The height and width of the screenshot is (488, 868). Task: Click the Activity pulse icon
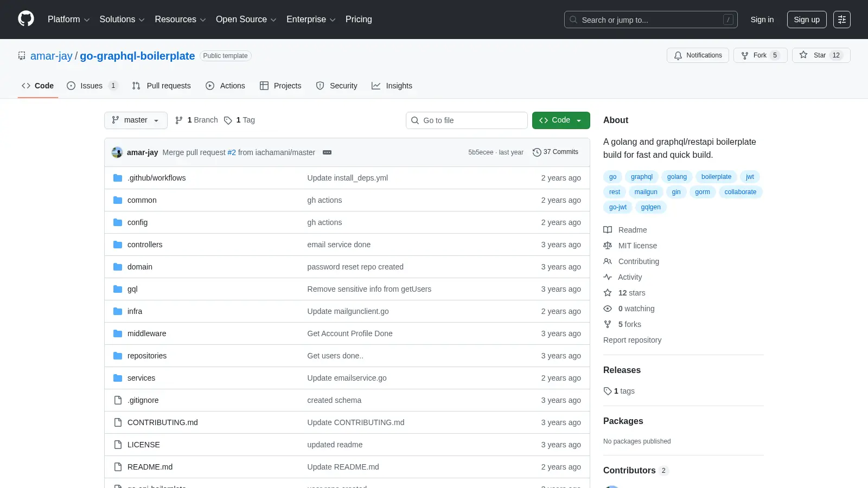(608, 277)
